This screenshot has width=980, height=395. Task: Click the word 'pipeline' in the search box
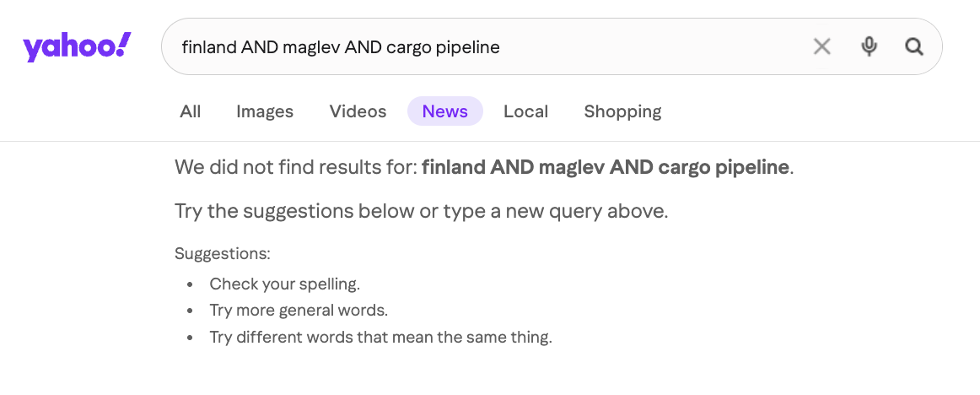tap(470, 48)
